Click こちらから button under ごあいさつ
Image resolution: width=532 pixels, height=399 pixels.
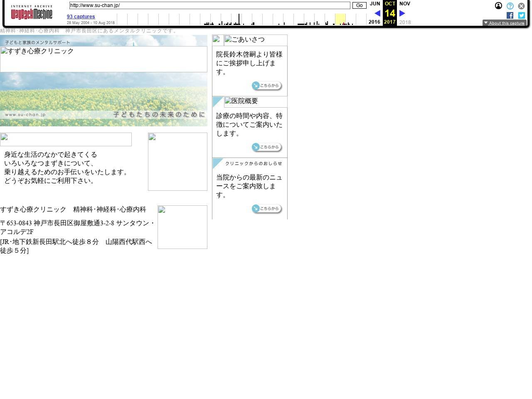266,86
